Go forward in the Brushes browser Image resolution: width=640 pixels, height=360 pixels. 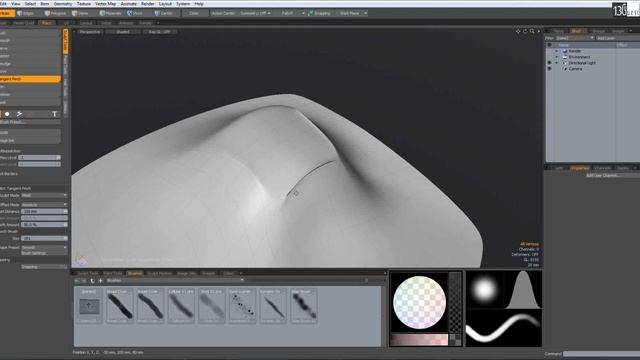84,280
